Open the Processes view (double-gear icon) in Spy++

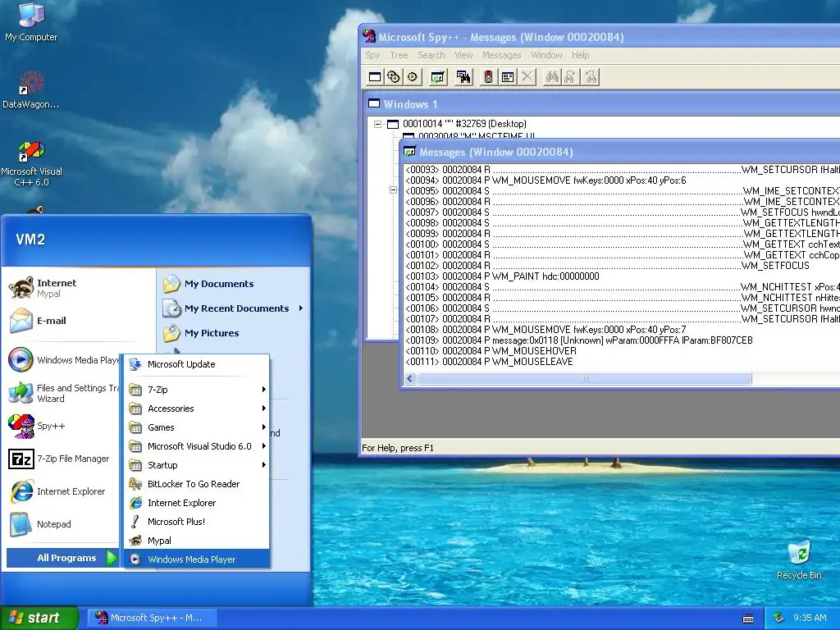coord(394,76)
